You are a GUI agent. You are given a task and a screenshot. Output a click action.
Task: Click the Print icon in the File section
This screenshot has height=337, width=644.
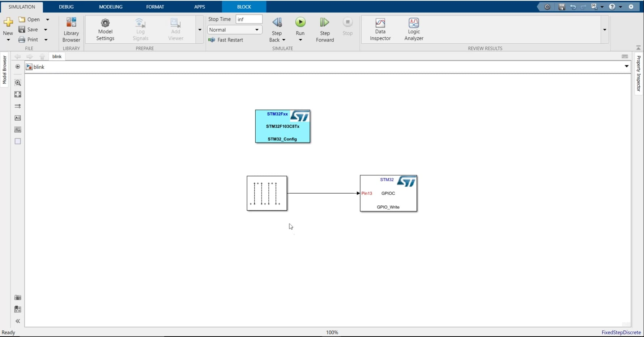[x=22, y=39]
